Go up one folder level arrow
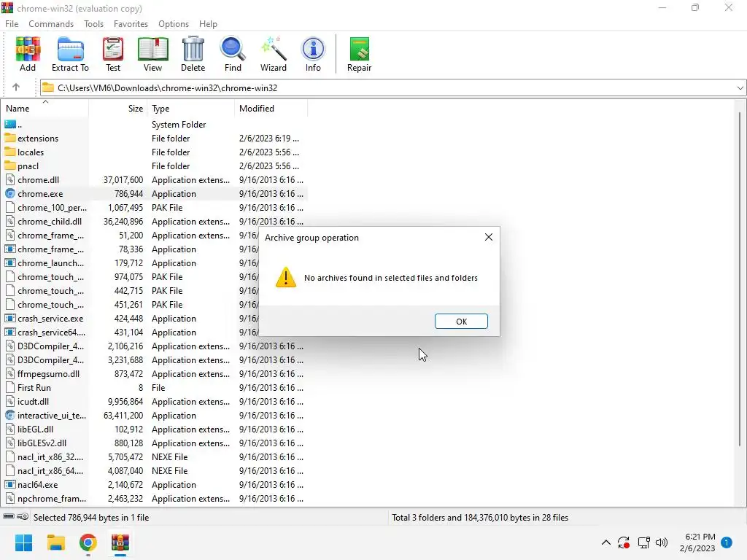Viewport: 747px width, 560px height. point(16,87)
